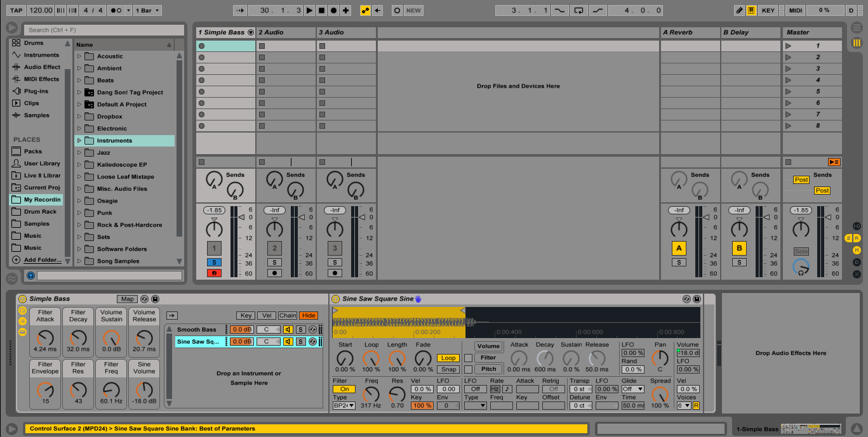The image size is (868, 437).
Task: Click the Map button on Simple Bass
Action: coord(127,299)
